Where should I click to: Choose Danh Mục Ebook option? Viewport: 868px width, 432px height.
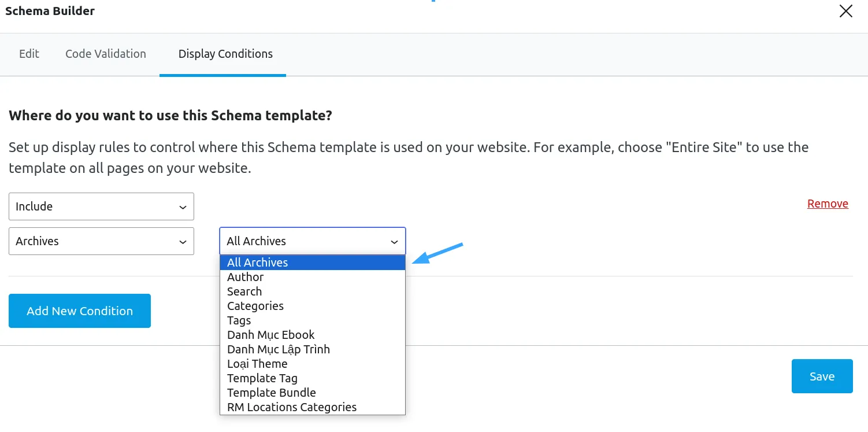[x=313, y=335]
